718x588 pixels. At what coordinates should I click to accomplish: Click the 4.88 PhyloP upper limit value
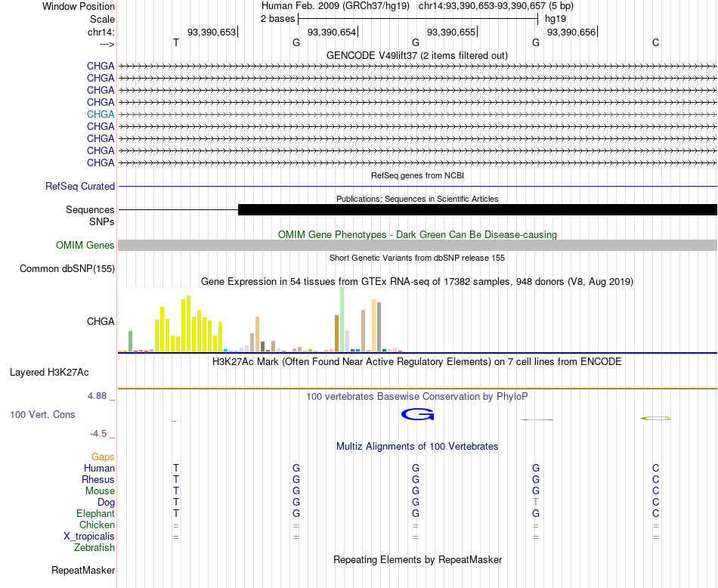click(97, 396)
